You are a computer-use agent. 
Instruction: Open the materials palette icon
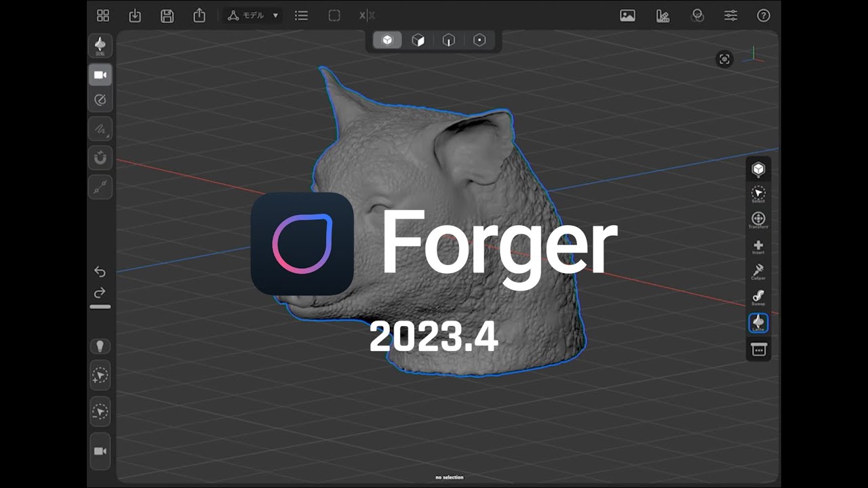click(x=663, y=16)
